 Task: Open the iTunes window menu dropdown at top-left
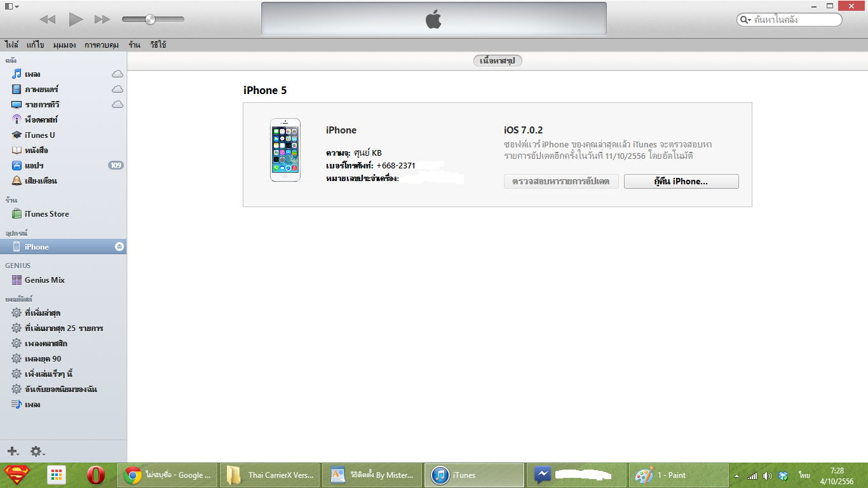pos(11,6)
